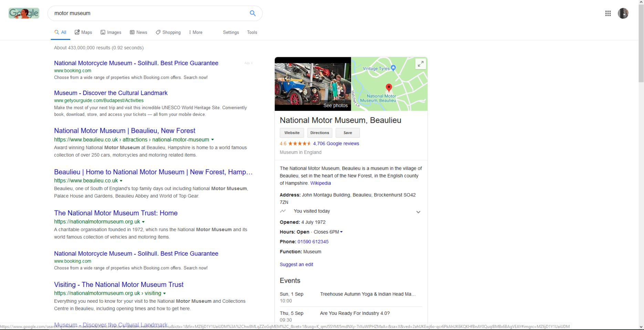Click the vertical page scrollbar
Viewport: 644px width, 330px height.
tap(641, 43)
